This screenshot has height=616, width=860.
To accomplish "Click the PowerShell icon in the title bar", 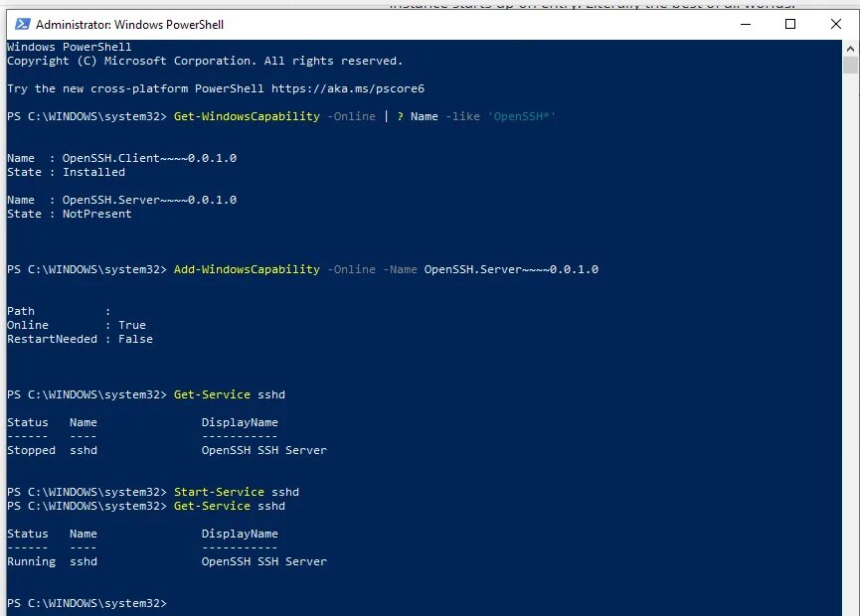I will [23, 24].
